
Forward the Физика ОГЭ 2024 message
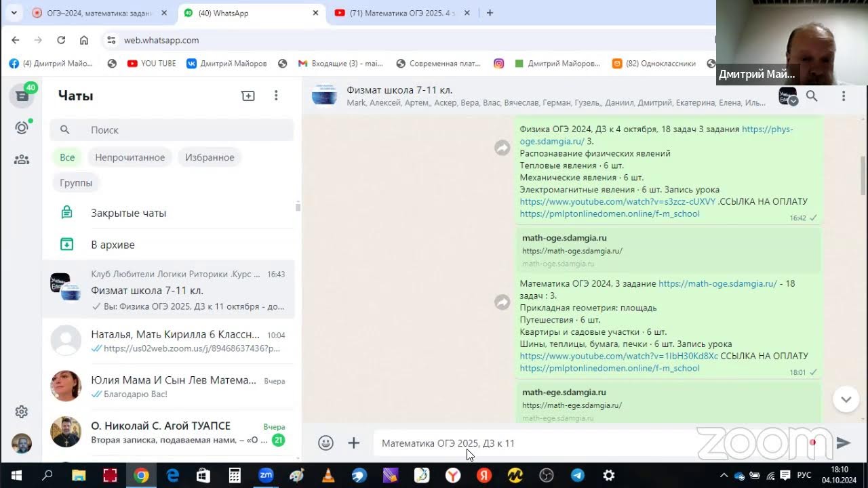pyautogui.click(x=502, y=148)
